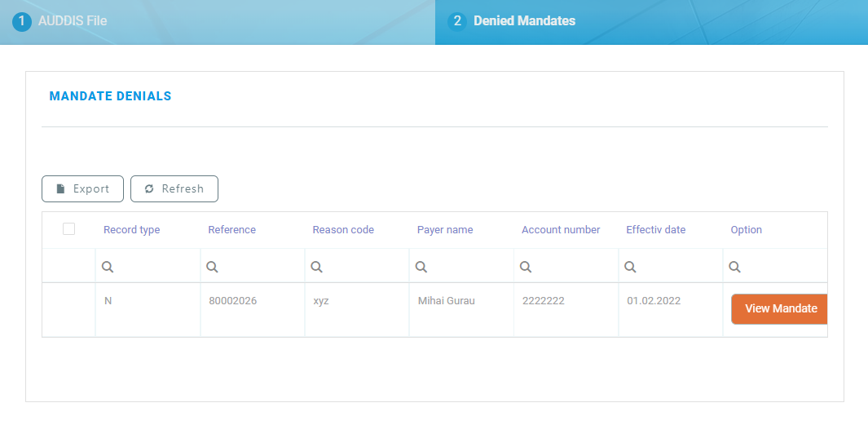Open the AUDDIS File step tab
The height and width of the screenshot is (425, 868).
click(x=72, y=21)
